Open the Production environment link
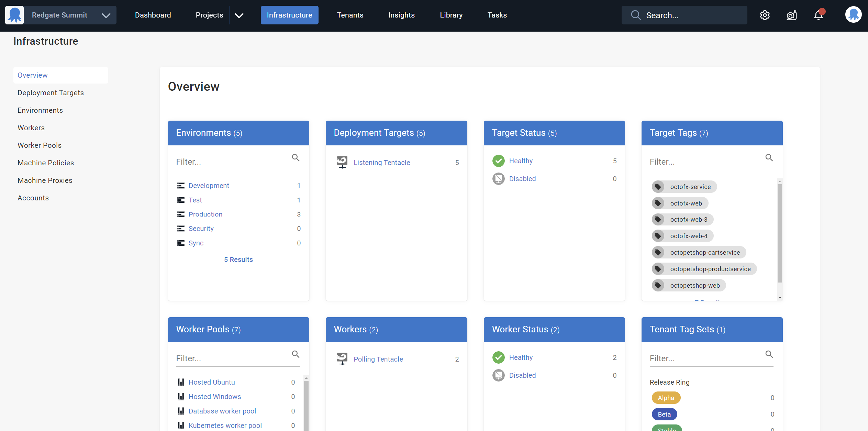868x431 pixels. pyautogui.click(x=205, y=214)
